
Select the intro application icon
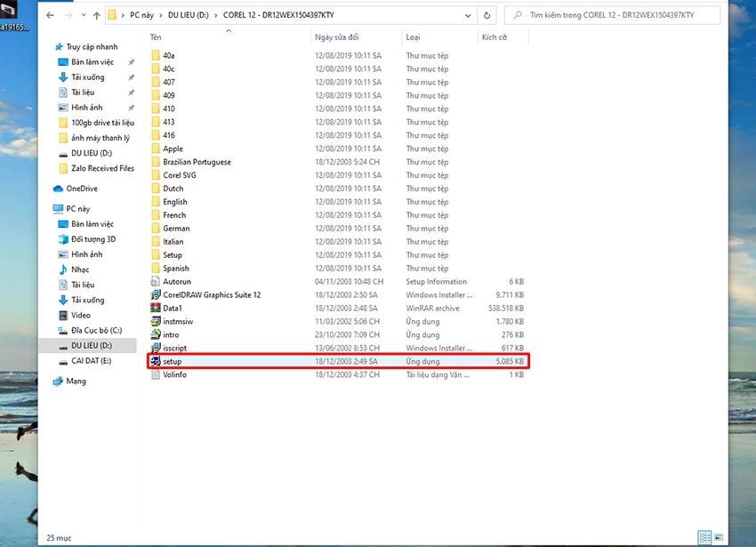tap(156, 334)
